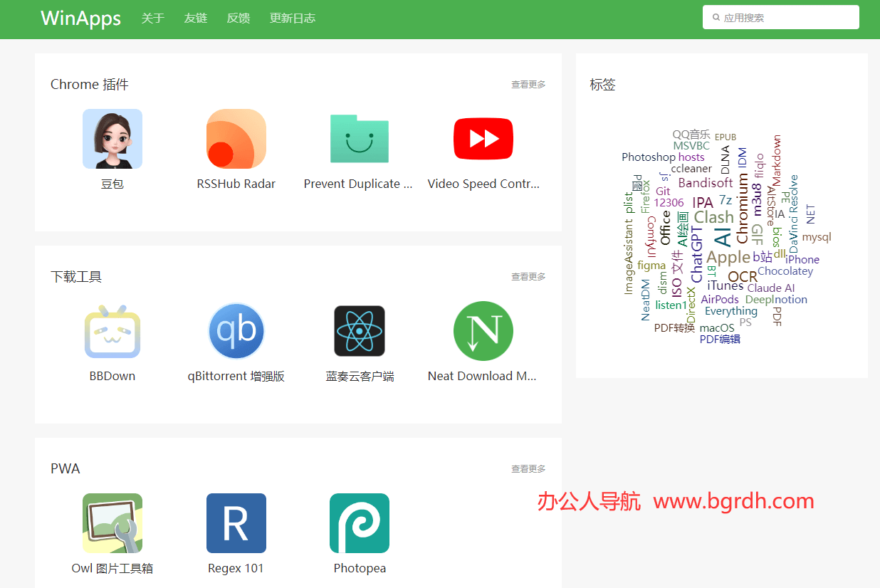The height and width of the screenshot is (588, 880).
Task: Select the large AI tag
Action: click(x=723, y=237)
